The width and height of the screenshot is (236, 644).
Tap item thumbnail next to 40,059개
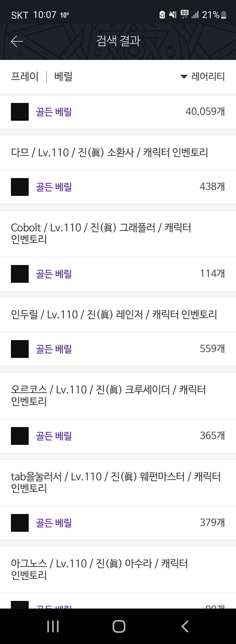point(20,112)
